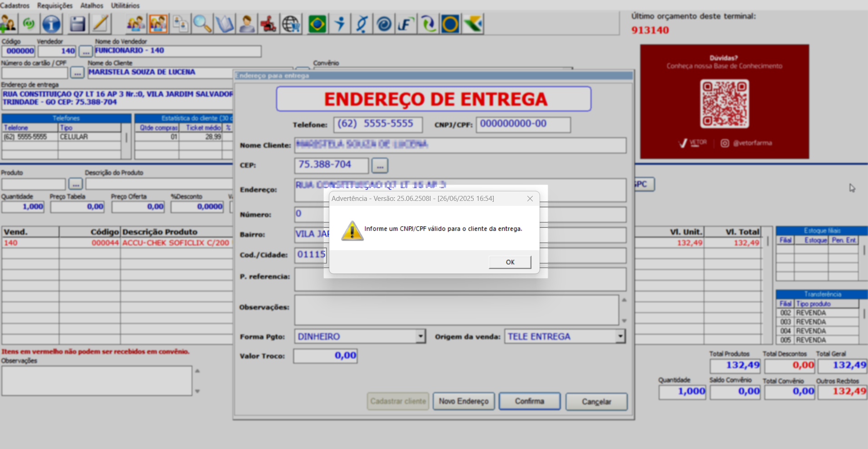Open the blue information icon
Screen dimensions: 868x449
click(51, 24)
